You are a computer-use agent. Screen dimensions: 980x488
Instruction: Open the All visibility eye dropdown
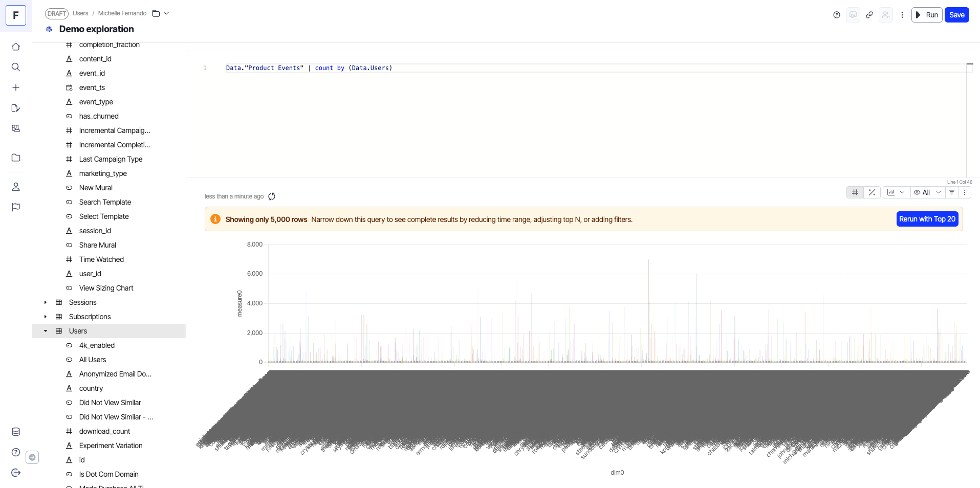point(927,192)
